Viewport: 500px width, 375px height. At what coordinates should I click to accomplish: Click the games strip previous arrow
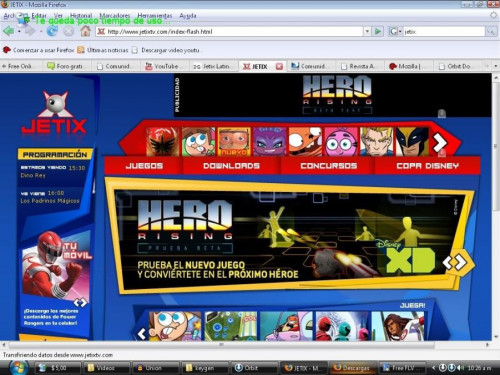pyautogui.click(x=142, y=333)
